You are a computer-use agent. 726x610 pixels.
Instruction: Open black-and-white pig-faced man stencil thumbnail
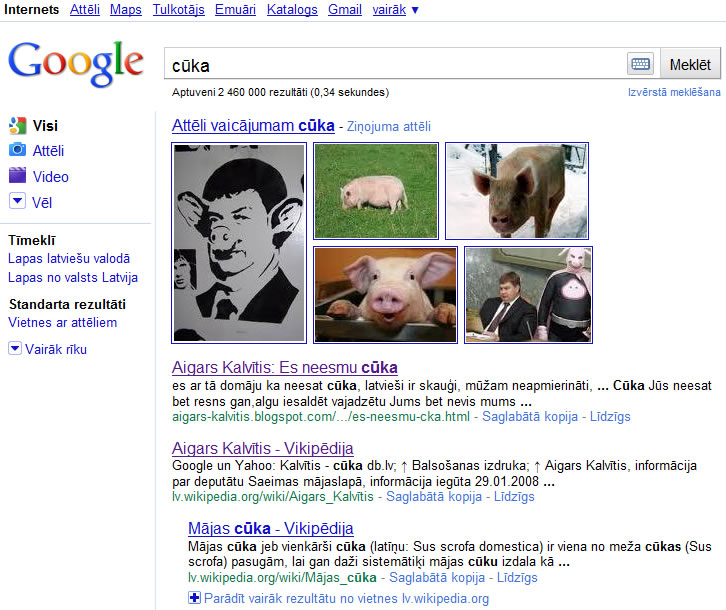(239, 243)
